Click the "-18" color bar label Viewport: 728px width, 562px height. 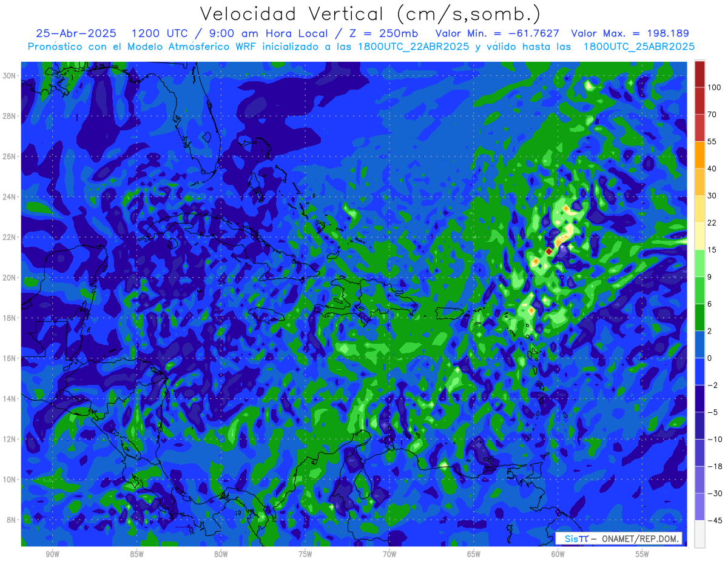click(714, 466)
